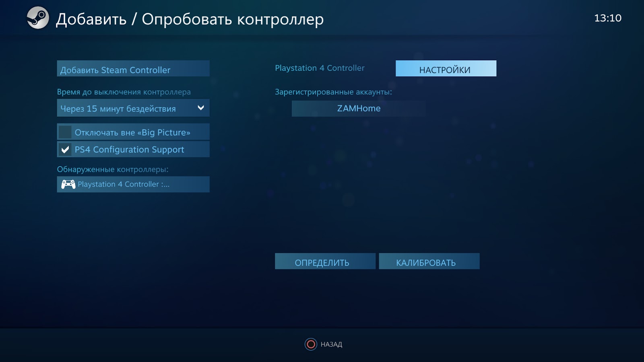The height and width of the screenshot is (362, 644).
Task: Open the «Через 15 минут бездействия» dropdown
Action: pos(133,108)
